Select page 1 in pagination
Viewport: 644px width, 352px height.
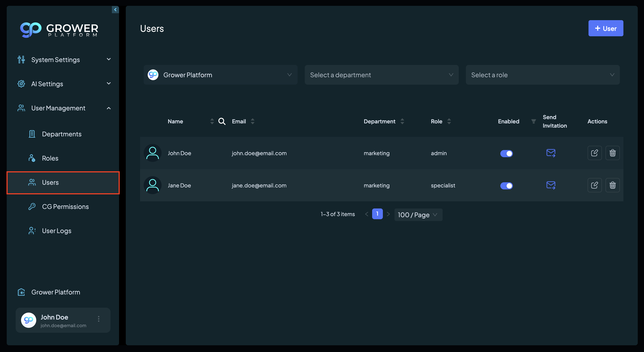tap(377, 214)
